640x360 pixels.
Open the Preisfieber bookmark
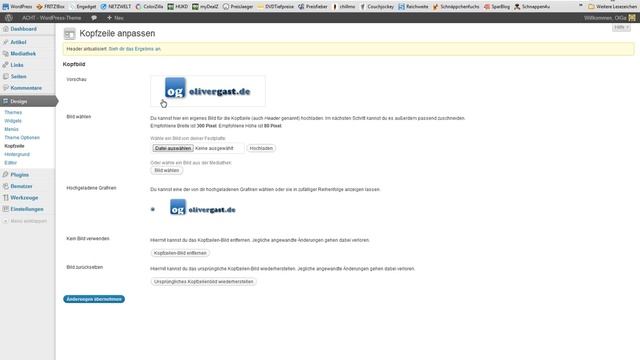(x=313, y=7)
